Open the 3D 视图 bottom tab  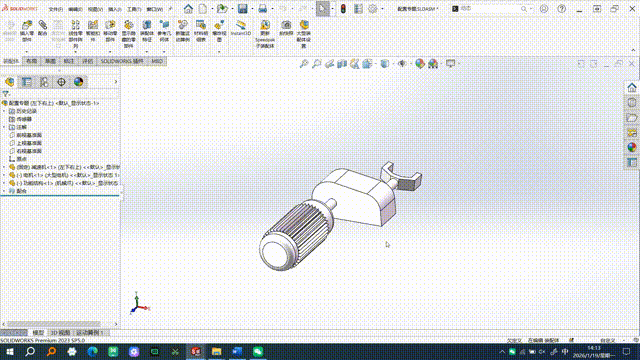(60, 333)
